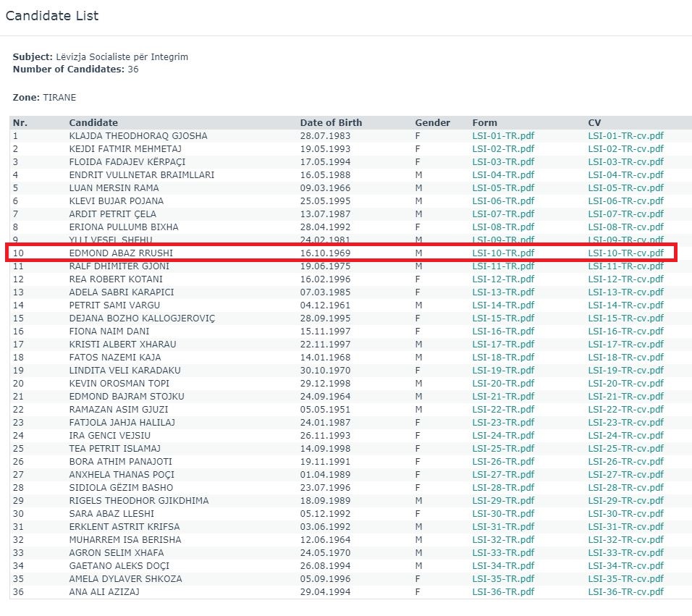Screen dimensions: 692x616
Task: Click the Candidate column header
Action: click(93, 123)
